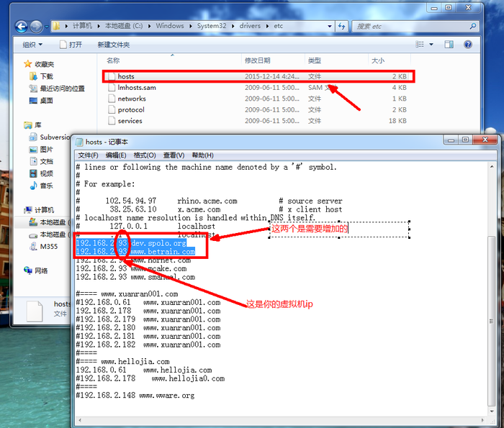The image size is (504, 428).
Task: Select the protocol file
Action: [x=258, y=110]
